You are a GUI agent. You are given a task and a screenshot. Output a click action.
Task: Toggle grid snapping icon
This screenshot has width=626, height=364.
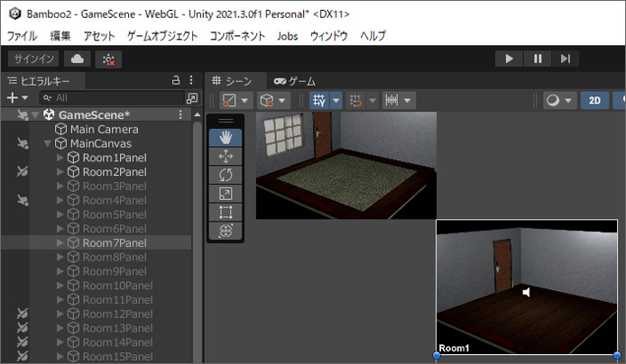(355, 100)
